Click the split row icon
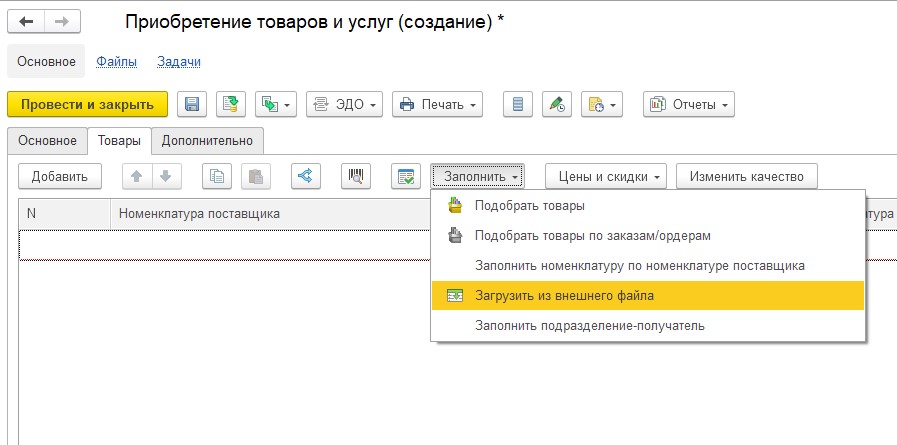Screen dimensions: 897x445 [x=305, y=177]
